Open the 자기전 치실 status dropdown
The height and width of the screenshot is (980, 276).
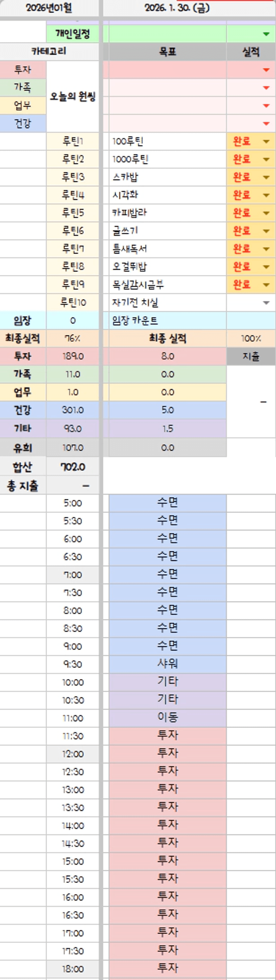pyautogui.click(x=266, y=303)
